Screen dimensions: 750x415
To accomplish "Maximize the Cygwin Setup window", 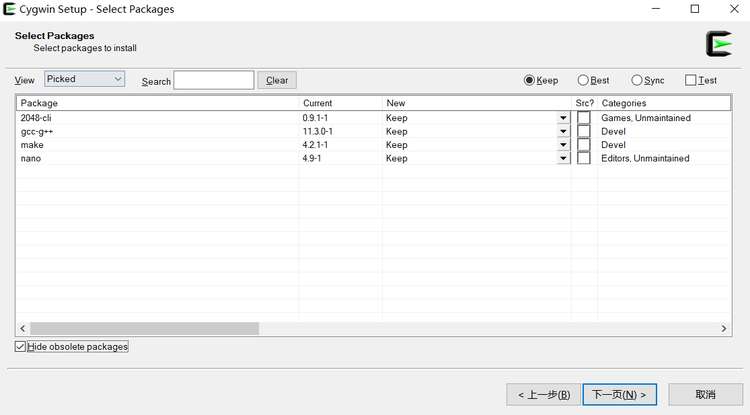I will coord(695,9).
